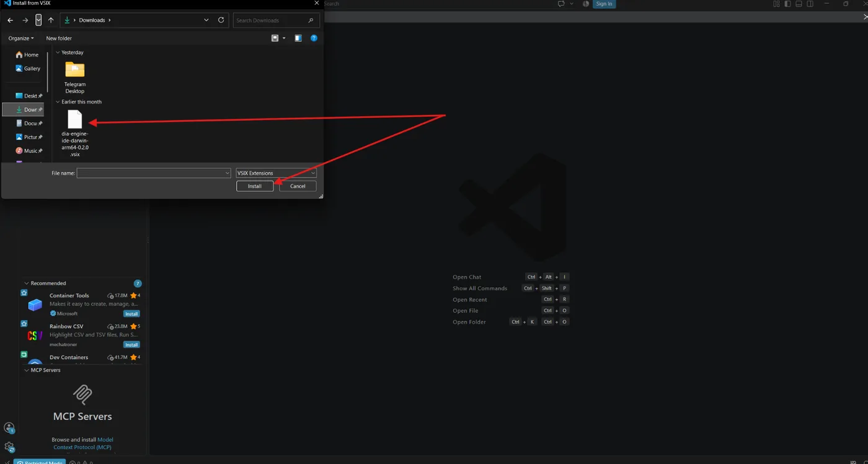
Task: Open the File name dropdown arrow
Action: (228, 173)
